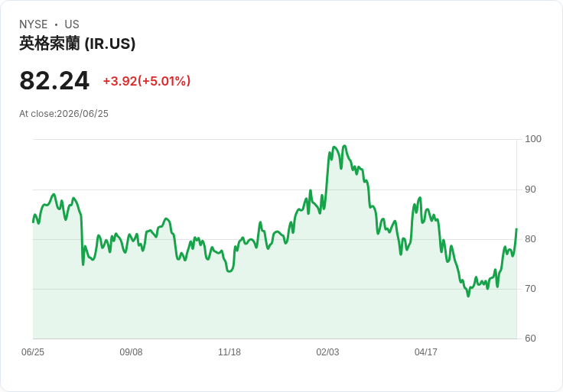The width and height of the screenshot is (563, 392).
Task: Click the 09/08 x-axis date label
Action: [131, 352]
